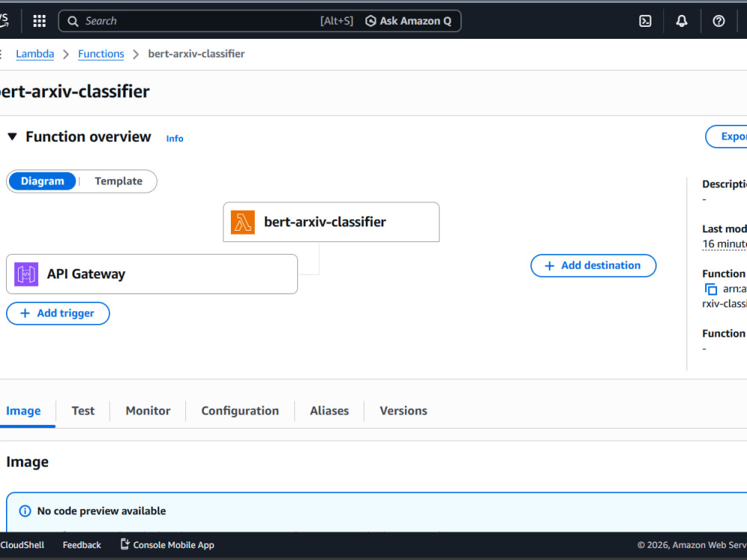Viewport: 747px width, 560px height.
Task: Click the search magnifier icon
Action: coord(72,21)
